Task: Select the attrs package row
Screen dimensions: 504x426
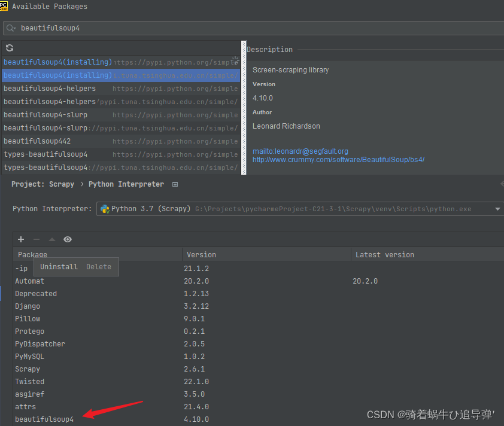Action: pos(259,406)
